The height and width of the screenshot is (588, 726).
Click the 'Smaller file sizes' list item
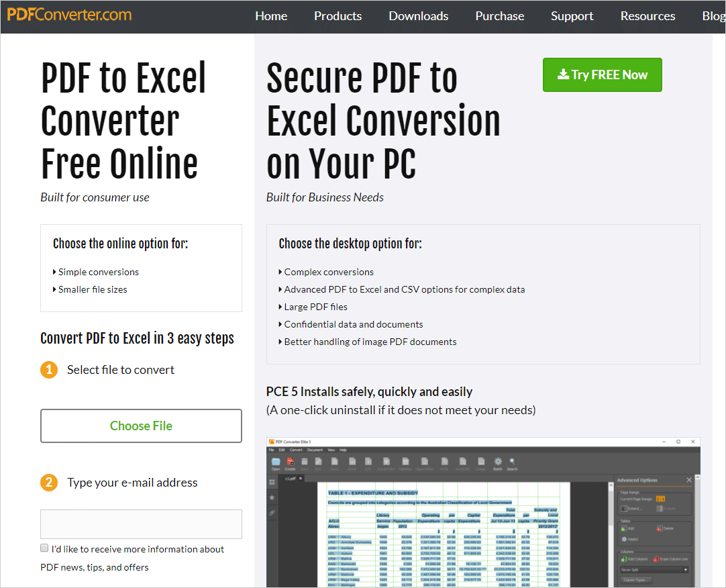[x=93, y=289]
